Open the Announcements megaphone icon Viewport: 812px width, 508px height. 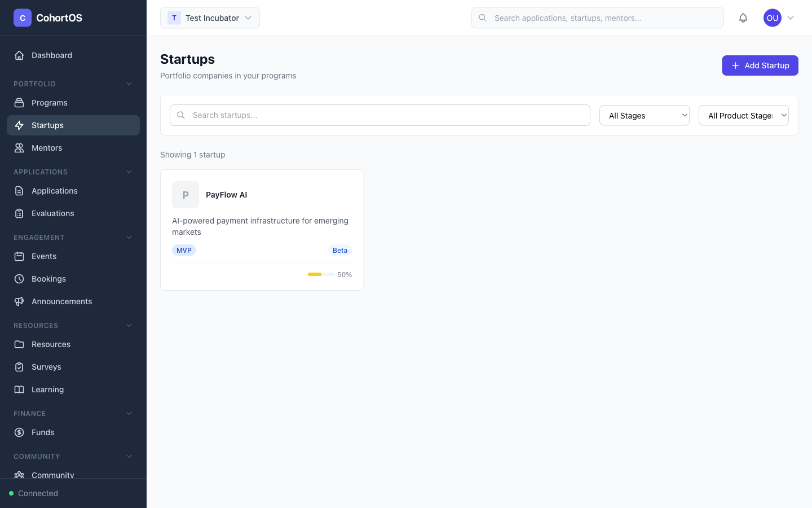(x=19, y=301)
